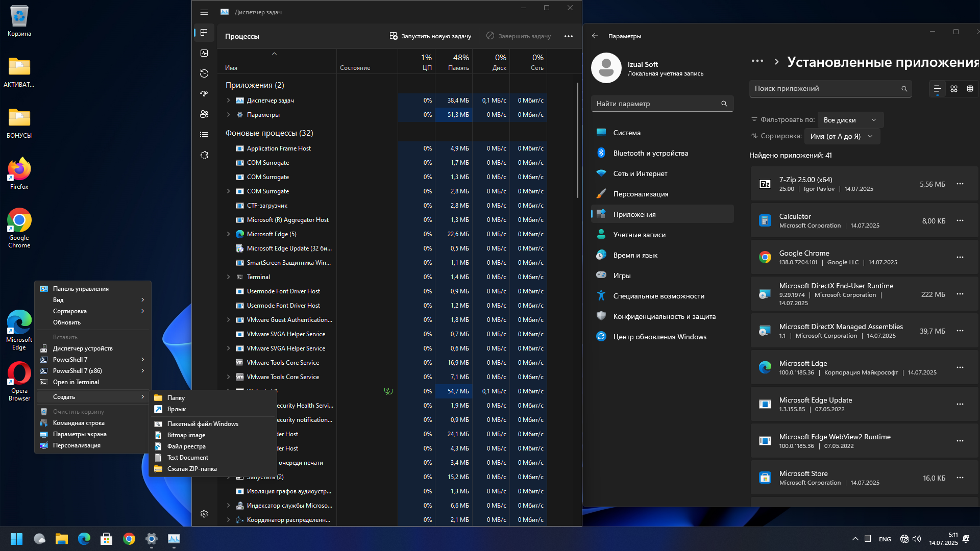Open Task Manager hamburger navigation menu

[x=204, y=12]
